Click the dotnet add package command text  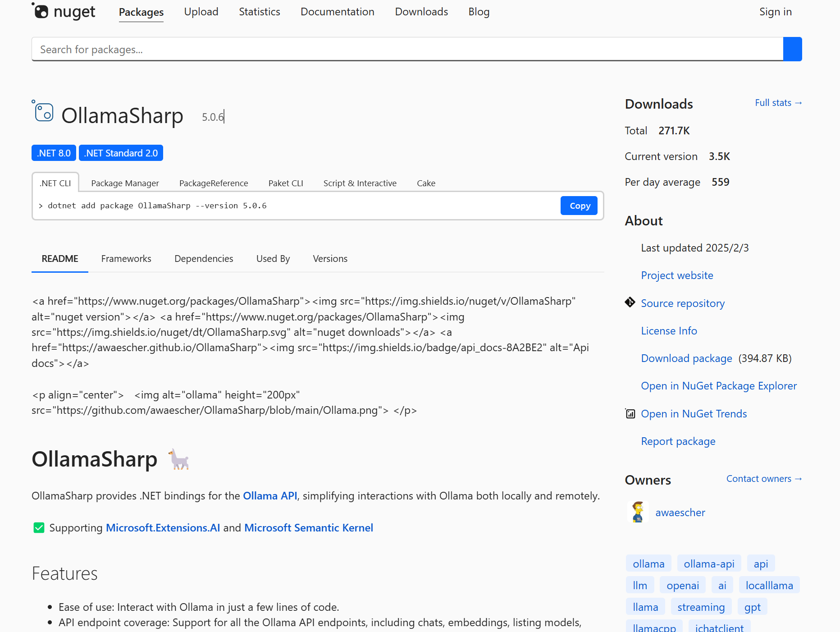[157, 206]
